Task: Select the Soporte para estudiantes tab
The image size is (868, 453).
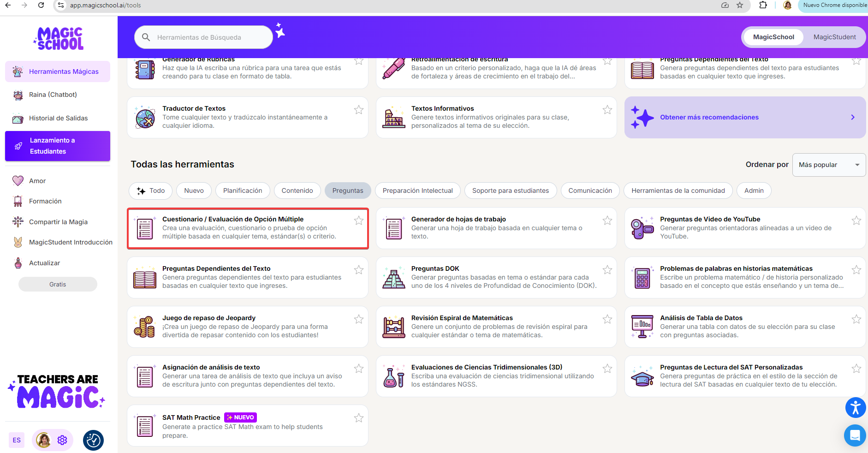Action: 510,191
